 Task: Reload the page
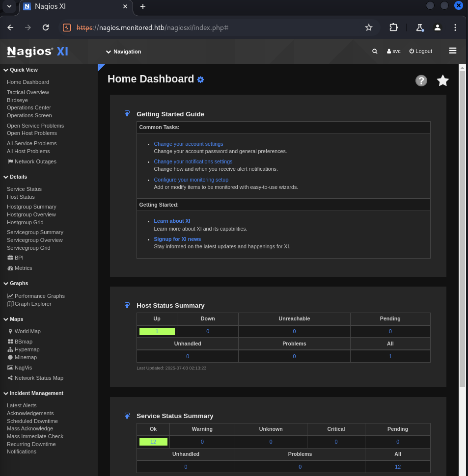coord(46,27)
